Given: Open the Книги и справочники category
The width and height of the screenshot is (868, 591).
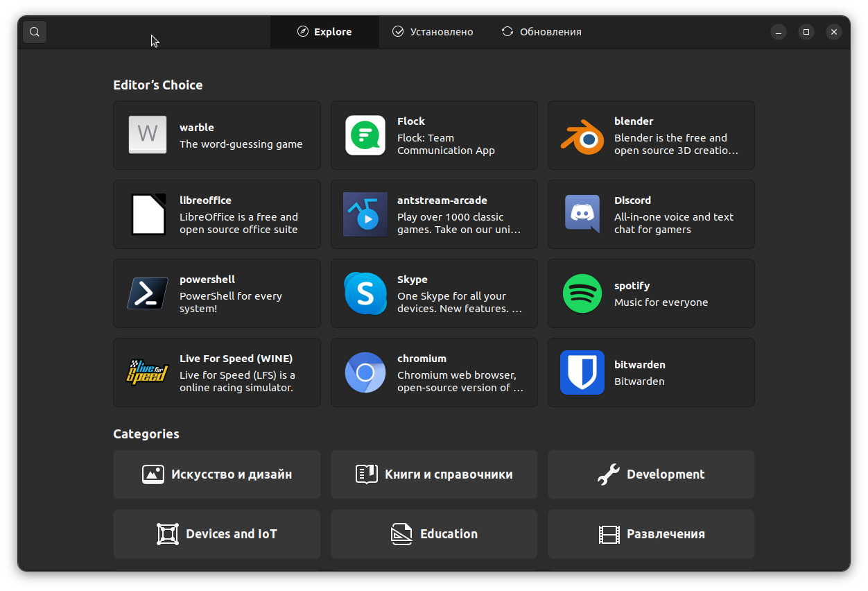Looking at the screenshot, I should coord(434,474).
